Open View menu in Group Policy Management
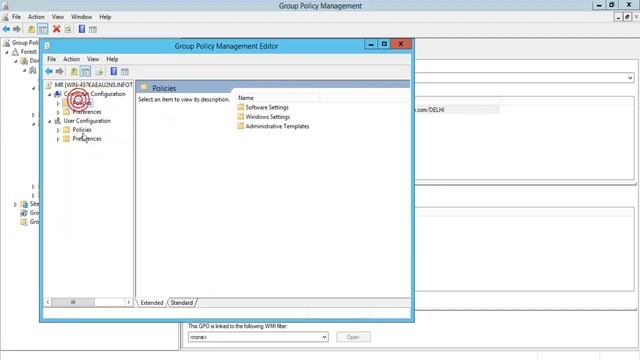Viewport: 640px width, 360px height. (x=58, y=17)
